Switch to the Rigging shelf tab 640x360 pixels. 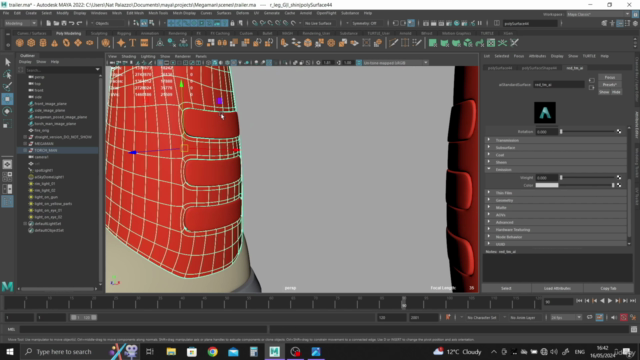point(124,33)
